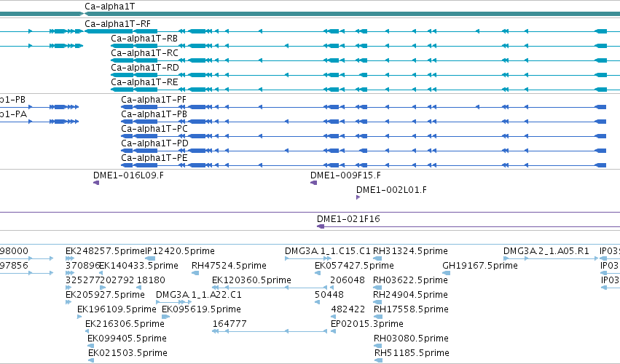
Task: Click the DMG3A.1_1.C15.C1 label
Action: click(x=328, y=251)
